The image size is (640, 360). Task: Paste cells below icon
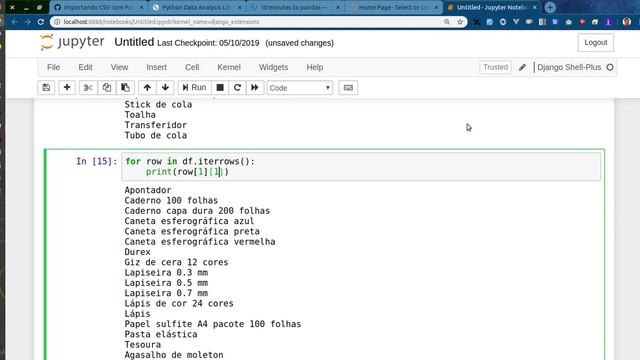pos(125,88)
